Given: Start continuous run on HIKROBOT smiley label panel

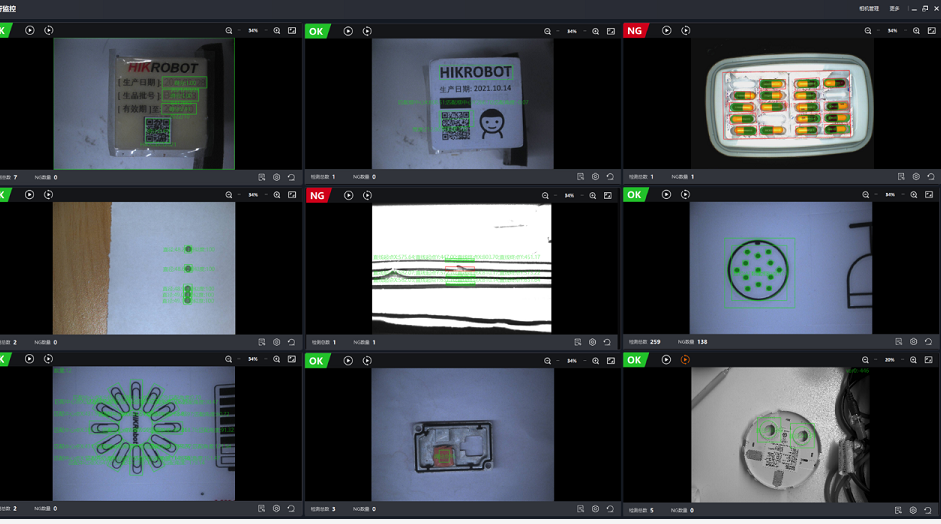Looking at the screenshot, I should point(367,31).
